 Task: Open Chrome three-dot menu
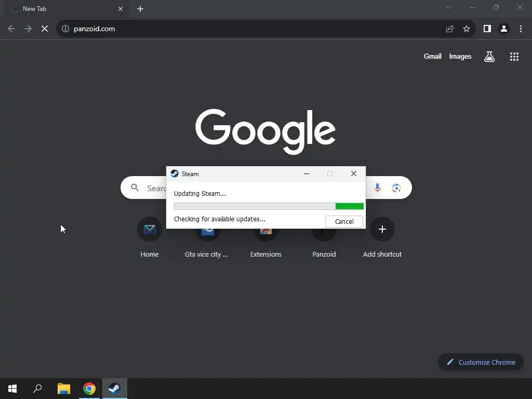pos(521,29)
